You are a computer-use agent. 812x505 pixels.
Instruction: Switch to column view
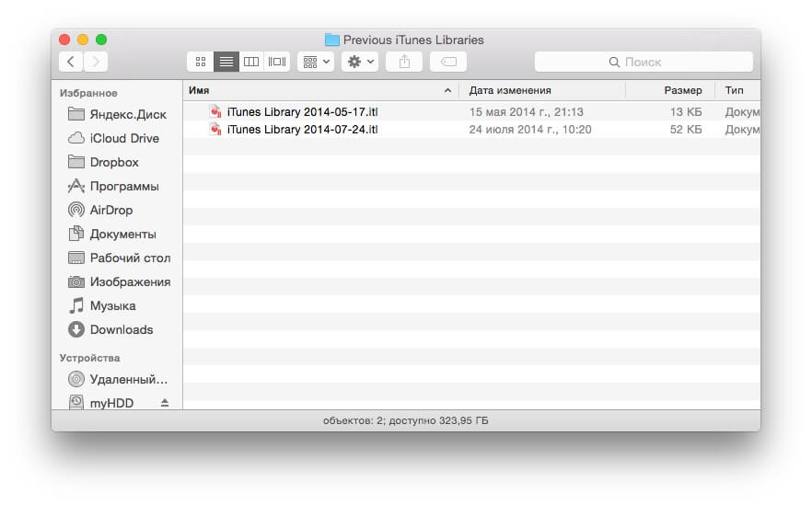click(x=251, y=62)
